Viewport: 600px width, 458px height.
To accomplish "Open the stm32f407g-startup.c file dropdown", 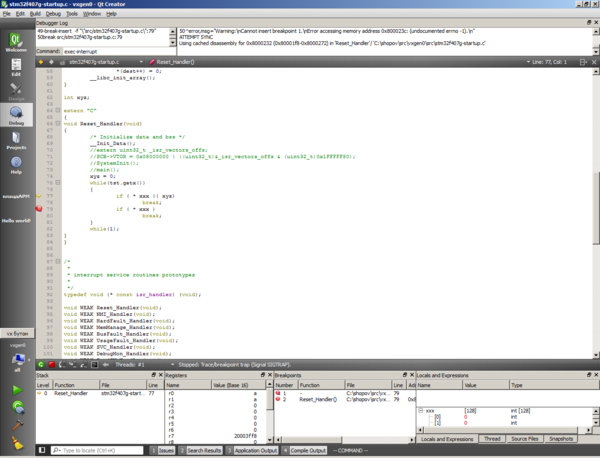I will [106, 62].
